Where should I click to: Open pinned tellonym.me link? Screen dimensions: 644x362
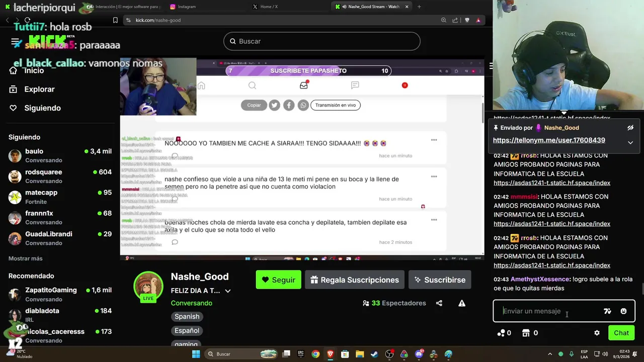549,140
